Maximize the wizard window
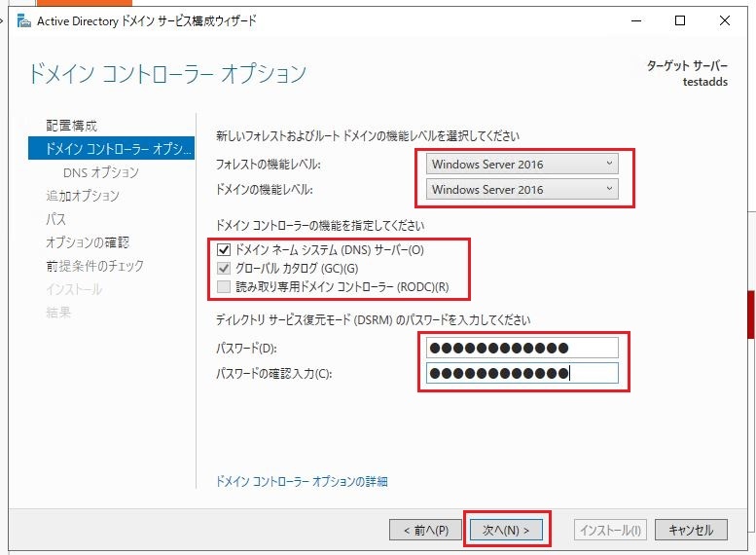Viewport: 756px width, 555px height. [680, 20]
